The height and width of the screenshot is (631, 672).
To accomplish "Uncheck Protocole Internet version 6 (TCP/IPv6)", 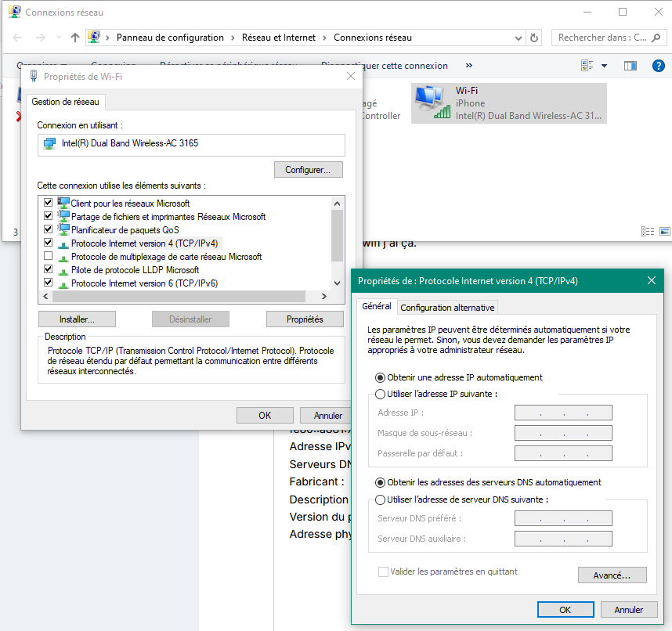I will coord(49,283).
